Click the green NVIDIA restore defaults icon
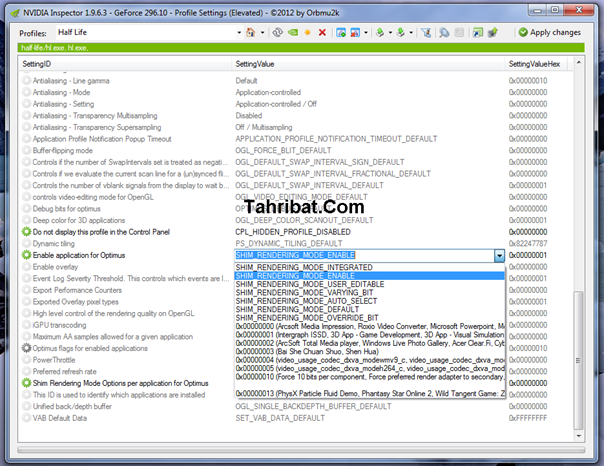 [292, 33]
